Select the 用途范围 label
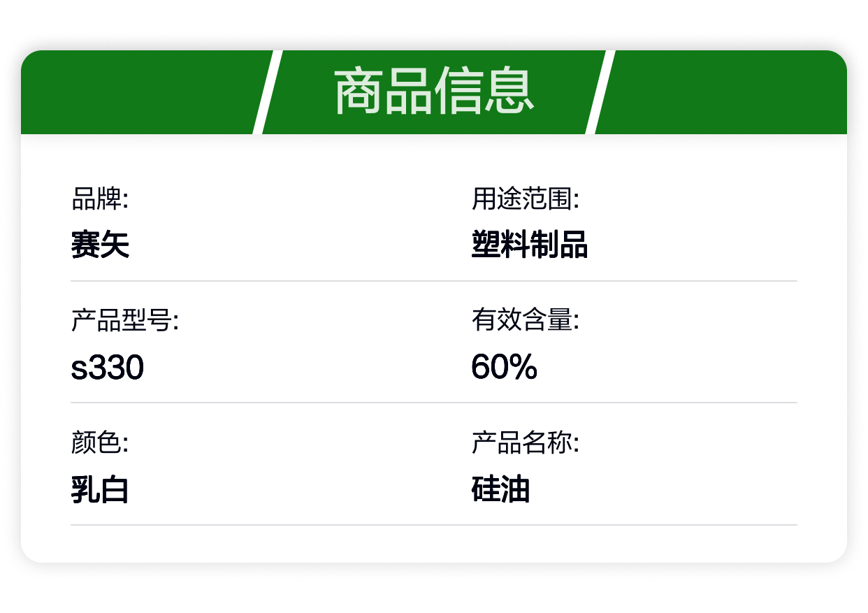The image size is (868, 613). pos(526,200)
